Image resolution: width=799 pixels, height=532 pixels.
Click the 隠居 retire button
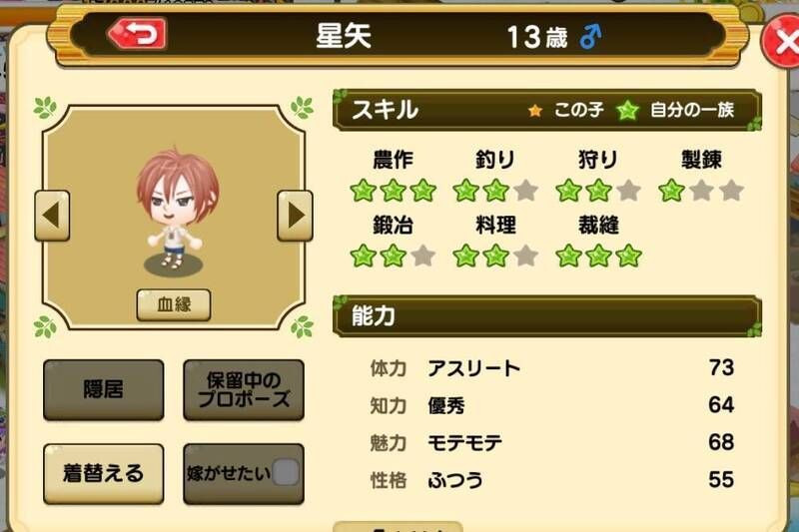(x=104, y=390)
